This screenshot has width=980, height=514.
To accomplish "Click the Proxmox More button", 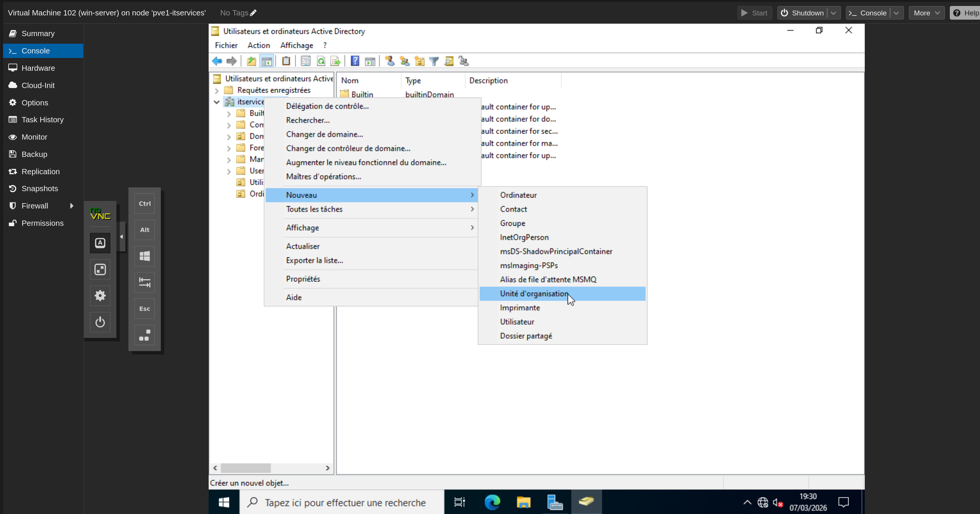I will point(926,13).
